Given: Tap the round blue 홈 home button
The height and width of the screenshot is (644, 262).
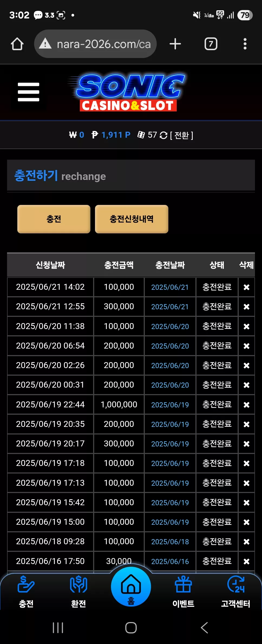Looking at the screenshot, I should (x=131, y=587).
